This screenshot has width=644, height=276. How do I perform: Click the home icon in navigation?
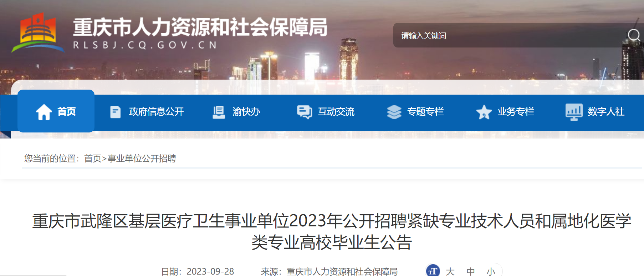point(44,112)
